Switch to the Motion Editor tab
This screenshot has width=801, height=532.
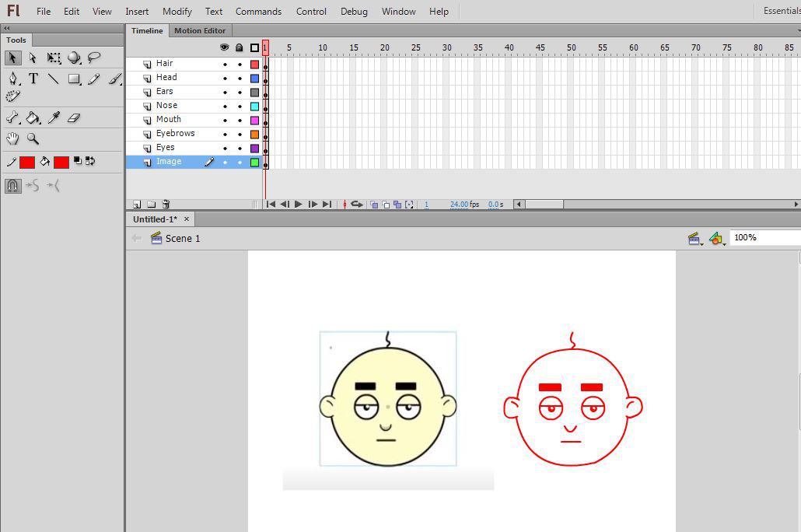click(200, 31)
